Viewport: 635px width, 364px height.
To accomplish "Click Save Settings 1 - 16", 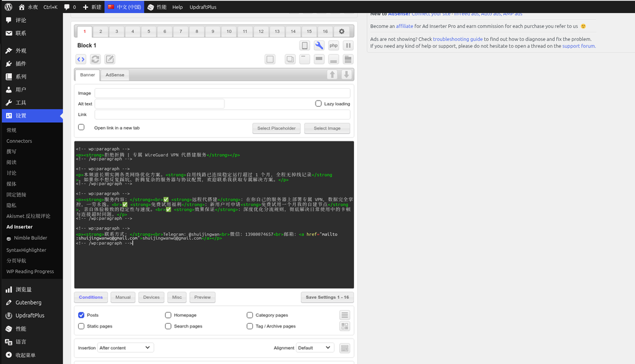I will (x=327, y=297).
